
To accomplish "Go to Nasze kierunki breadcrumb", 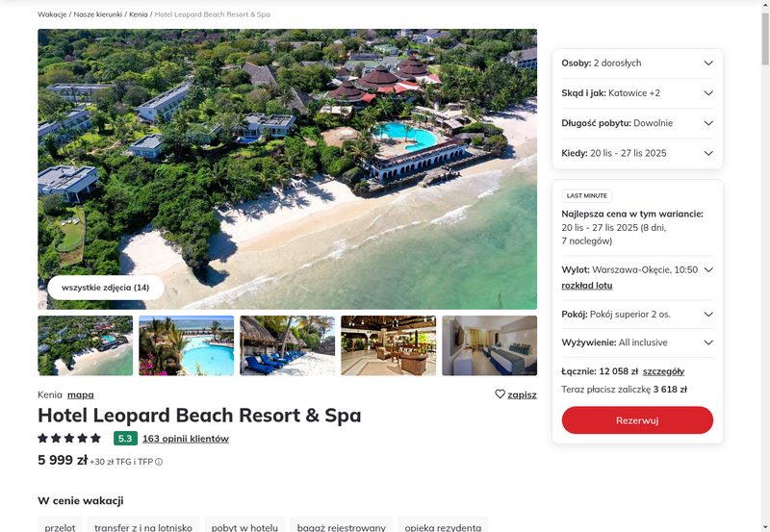I will coord(98,14).
